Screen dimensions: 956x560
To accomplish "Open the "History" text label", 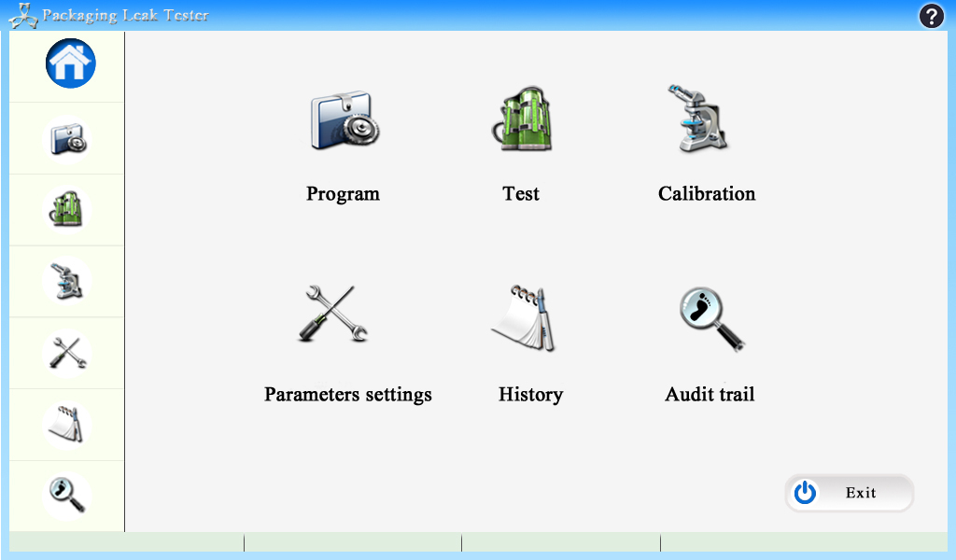I will 530,395.
